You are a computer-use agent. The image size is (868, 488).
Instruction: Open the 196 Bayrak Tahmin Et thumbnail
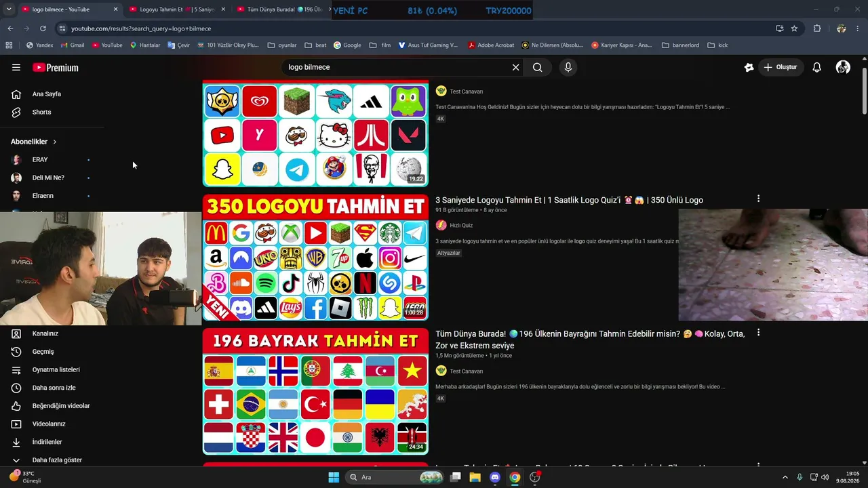(x=315, y=391)
